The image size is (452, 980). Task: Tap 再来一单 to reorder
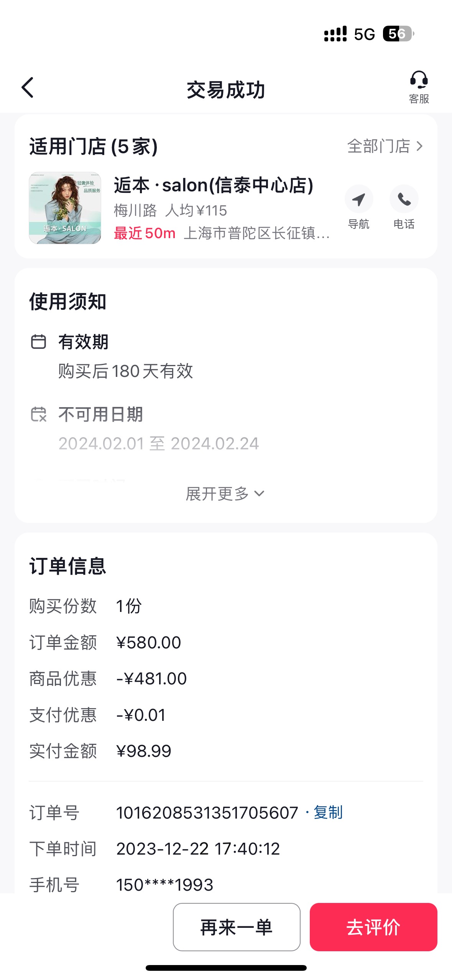237,927
